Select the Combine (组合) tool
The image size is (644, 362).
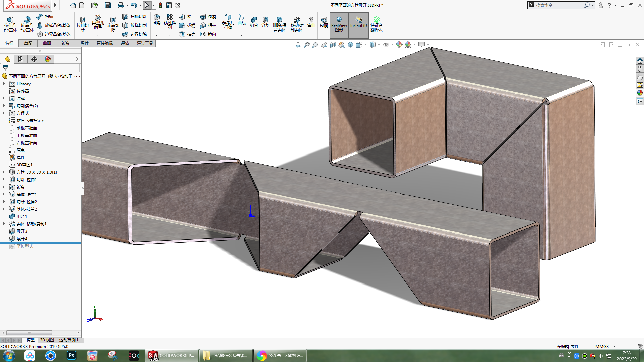pos(254,21)
